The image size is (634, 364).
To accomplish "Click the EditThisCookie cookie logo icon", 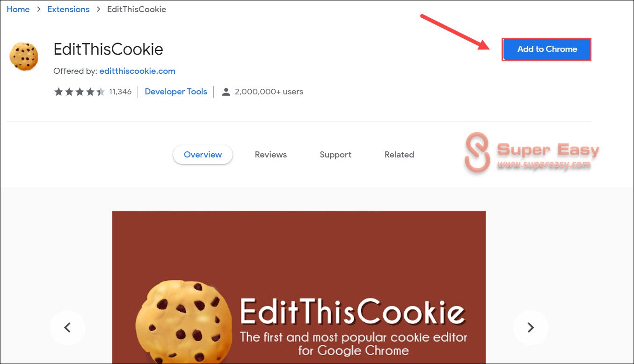I will click(23, 56).
